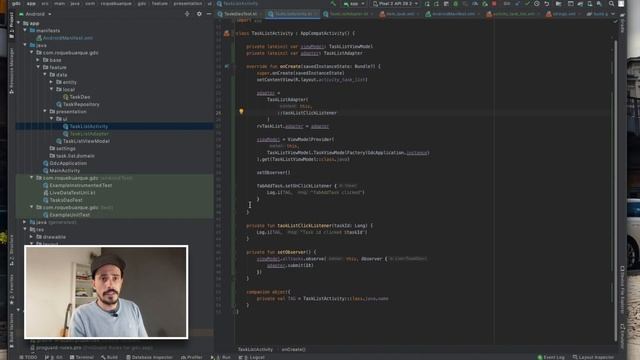Click the intention lightbulb in the gutter
640x360 pixels.
241,111
